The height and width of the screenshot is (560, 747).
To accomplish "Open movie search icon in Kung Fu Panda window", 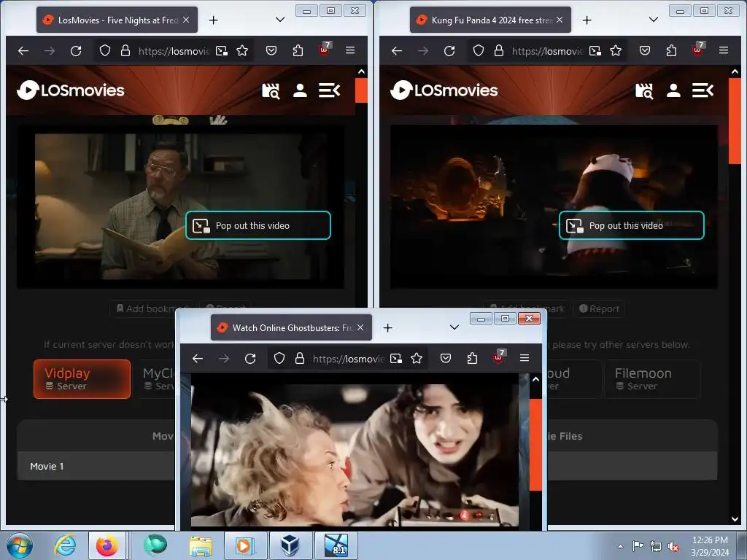I will click(644, 90).
